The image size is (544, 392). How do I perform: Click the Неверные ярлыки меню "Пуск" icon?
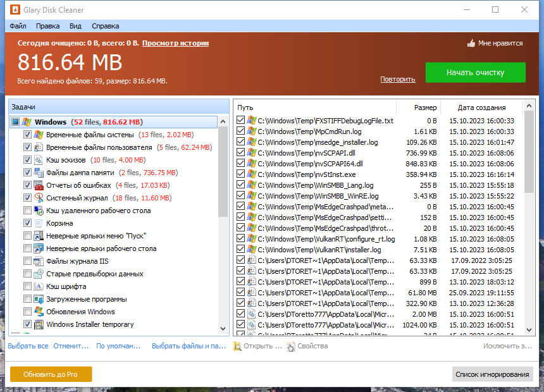pyautogui.click(x=39, y=236)
